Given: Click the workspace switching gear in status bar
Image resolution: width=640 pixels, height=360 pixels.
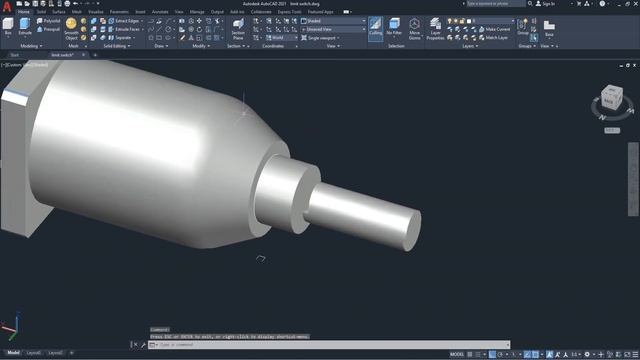Looking at the screenshot, I should coord(587,354).
